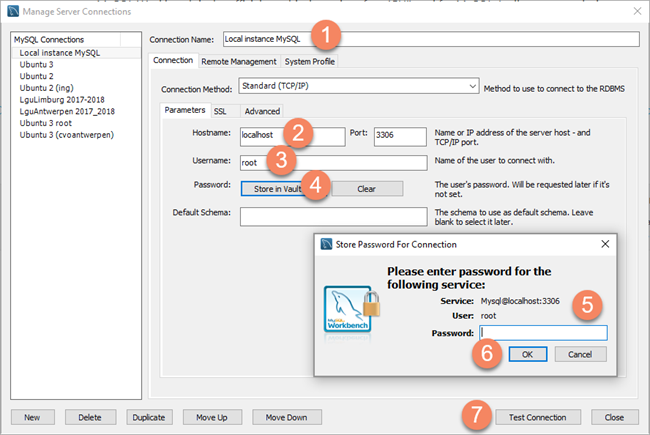Click the MySQL Workbench padlock logo in the dialog
This screenshot has height=435, width=650.
click(x=352, y=309)
